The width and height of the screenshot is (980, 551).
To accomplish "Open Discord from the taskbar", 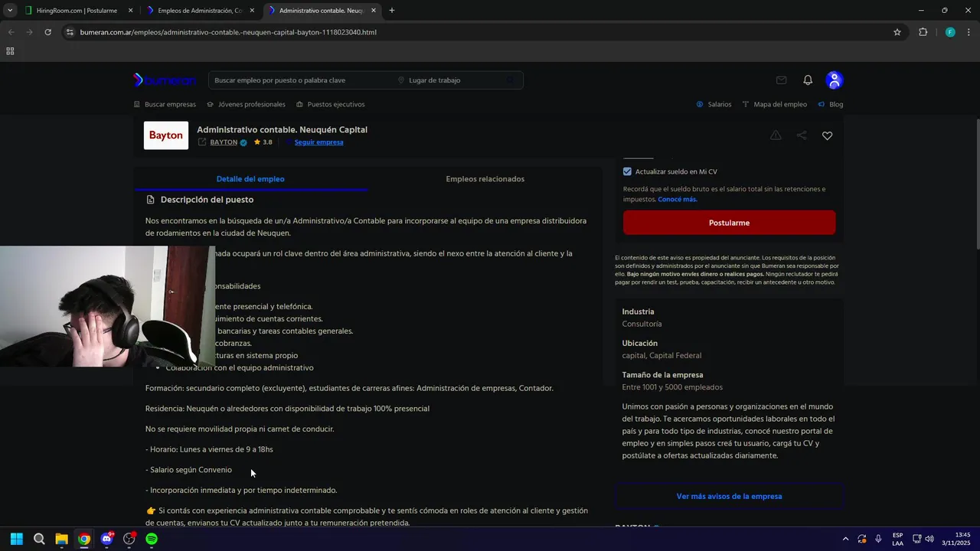I will point(106,539).
